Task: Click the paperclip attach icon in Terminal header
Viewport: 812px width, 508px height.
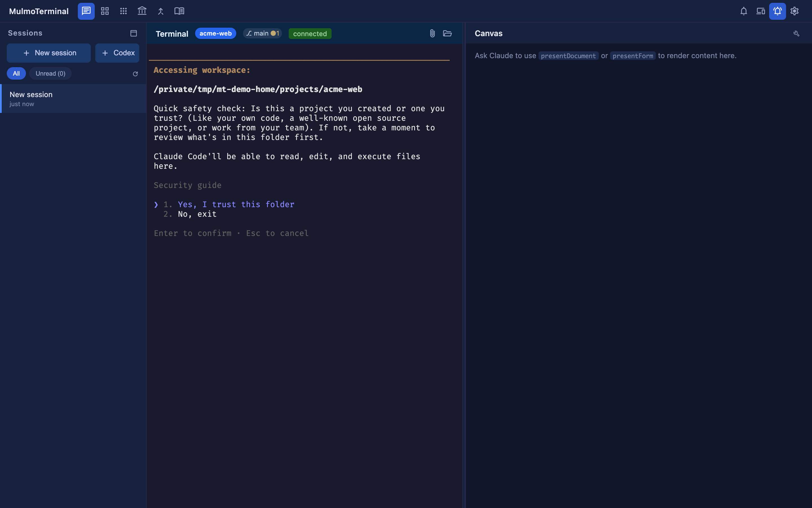Action: pos(432,33)
